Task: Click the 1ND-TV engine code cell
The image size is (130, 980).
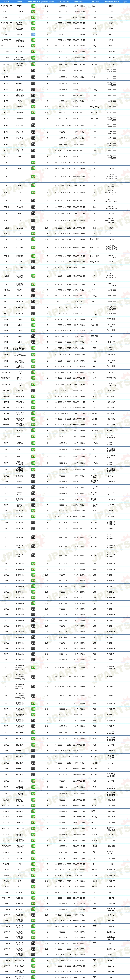Action: (x=111, y=342)
